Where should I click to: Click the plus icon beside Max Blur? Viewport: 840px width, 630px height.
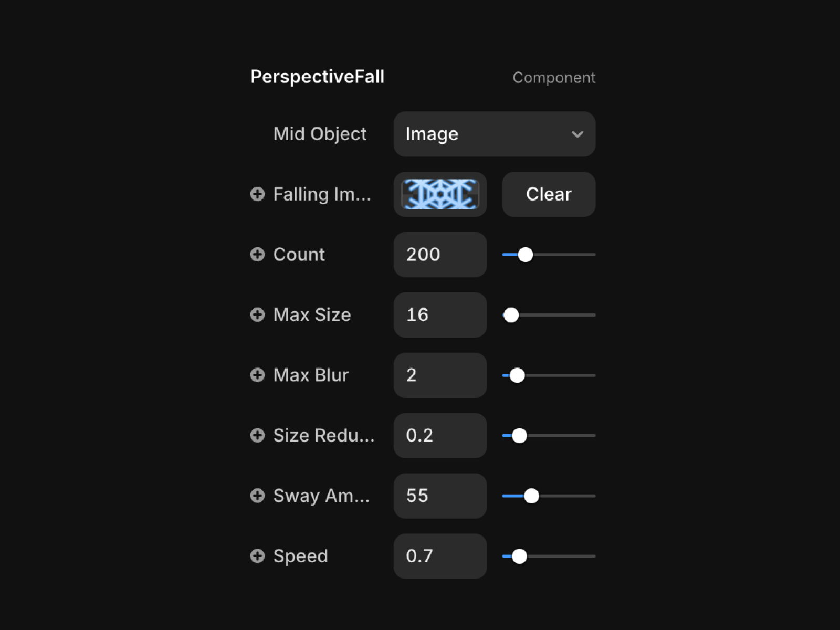(x=257, y=375)
